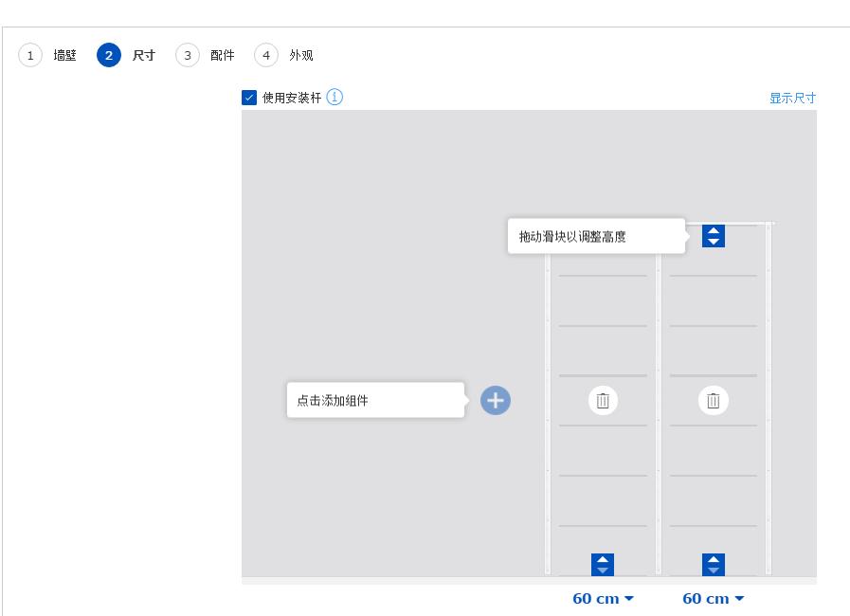Click the top height slider of the left frame
Viewport: 850px width, 616px height.
[604, 236]
